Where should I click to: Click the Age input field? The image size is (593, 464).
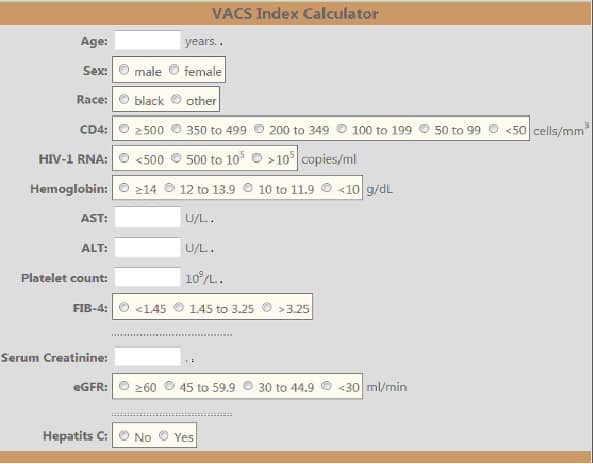147,40
